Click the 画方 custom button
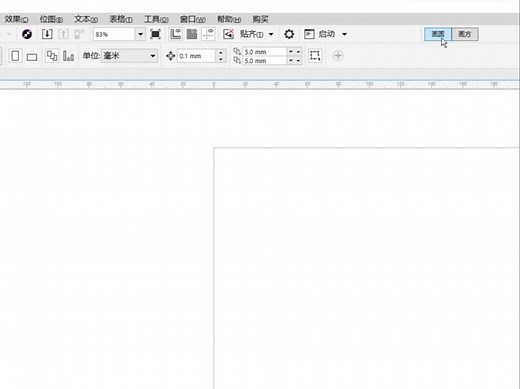520x389 pixels. click(x=465, y=34)
